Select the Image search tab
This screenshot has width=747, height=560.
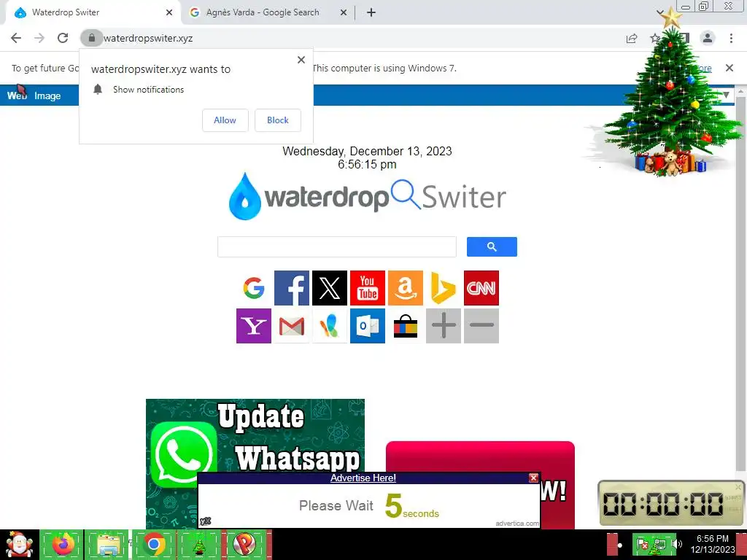tap(47, 96)
